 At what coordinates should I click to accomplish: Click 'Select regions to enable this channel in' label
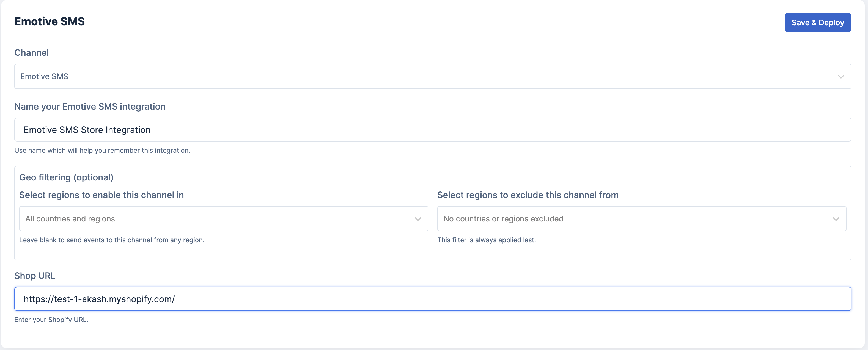[x=101, y=195]
